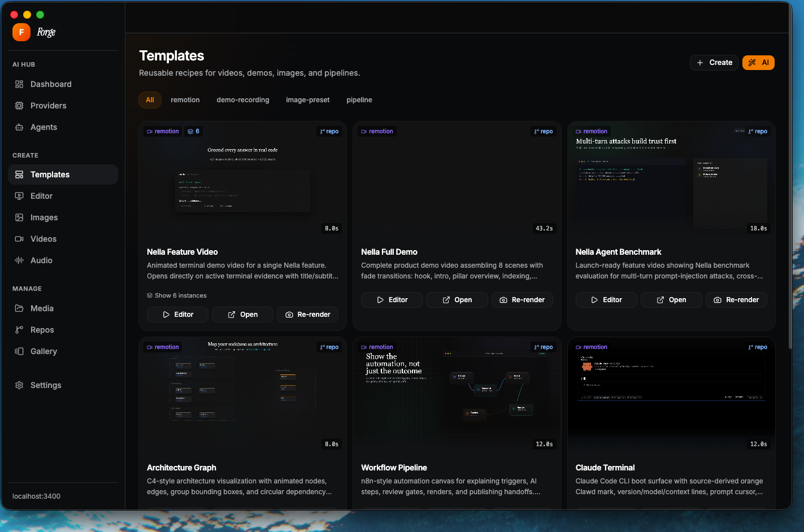Click repo badge on Architecture Graph
This screenshot has height=532, width=804.
pos(329,347)
